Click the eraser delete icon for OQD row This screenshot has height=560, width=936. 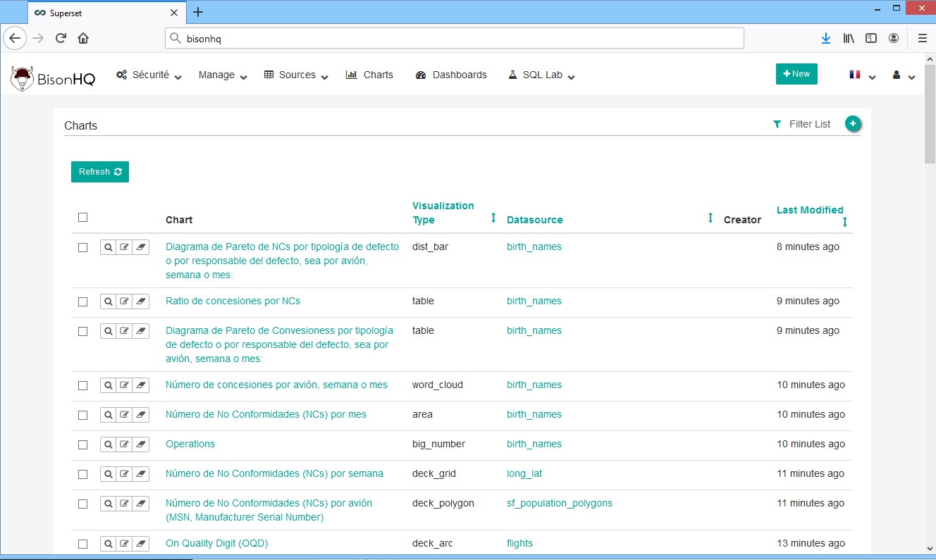click(x=141, y=544)
